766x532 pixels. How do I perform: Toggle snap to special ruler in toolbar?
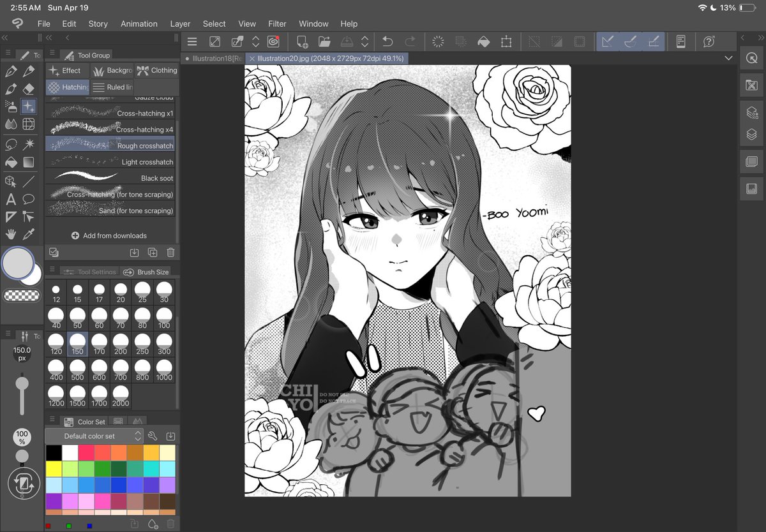(631, 41)
